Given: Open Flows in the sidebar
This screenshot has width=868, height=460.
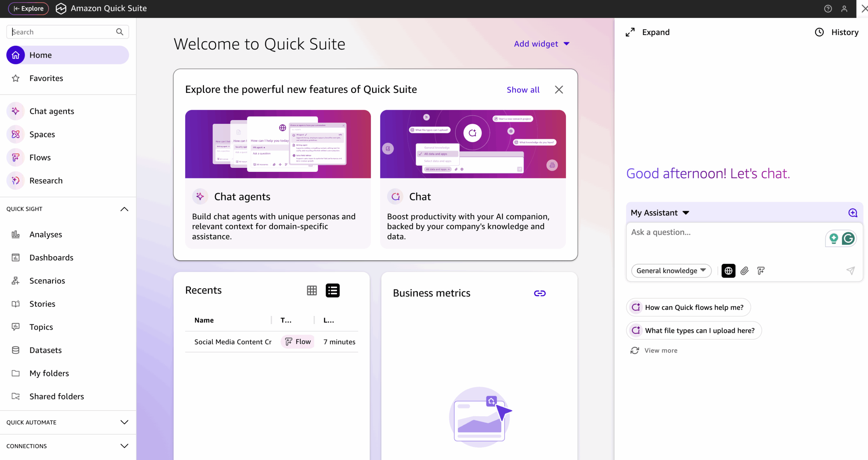Looking at the screenshot, I should pos(40,158).
